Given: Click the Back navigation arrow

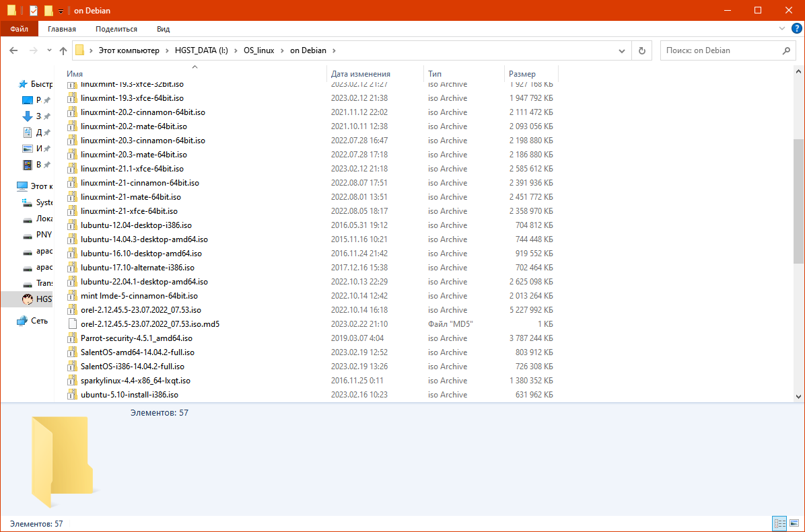Looking at the screenshot, I should tap(14, 50).
